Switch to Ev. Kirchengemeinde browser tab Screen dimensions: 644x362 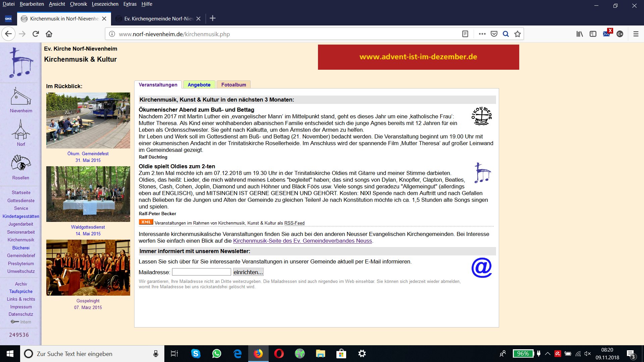158,18
